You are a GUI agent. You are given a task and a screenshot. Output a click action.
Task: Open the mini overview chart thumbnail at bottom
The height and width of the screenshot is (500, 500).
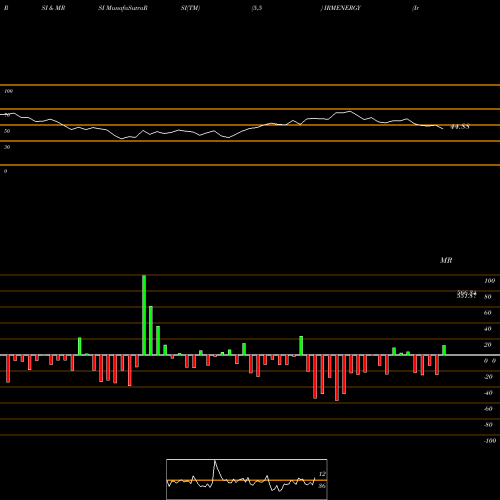[247, 479]
